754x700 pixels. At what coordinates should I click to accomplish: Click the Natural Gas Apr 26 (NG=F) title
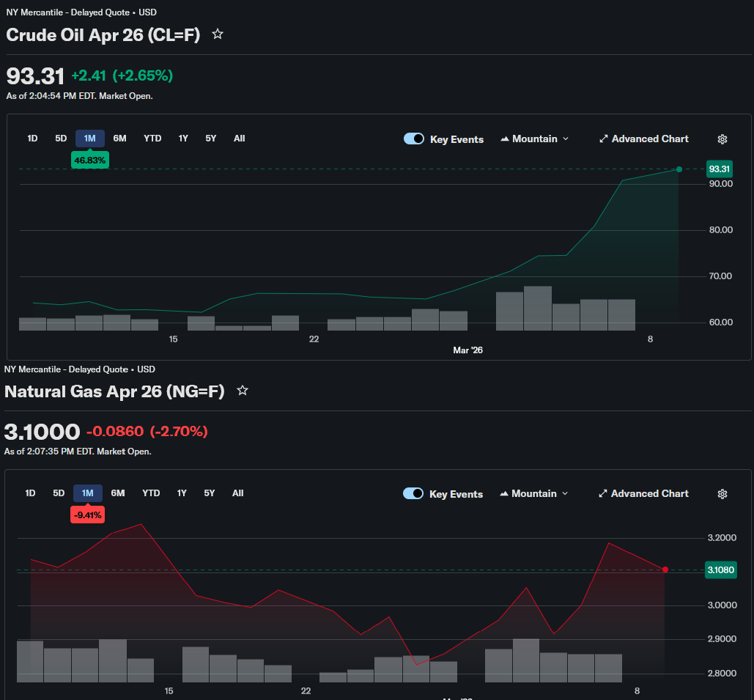(x=114, y=391)
